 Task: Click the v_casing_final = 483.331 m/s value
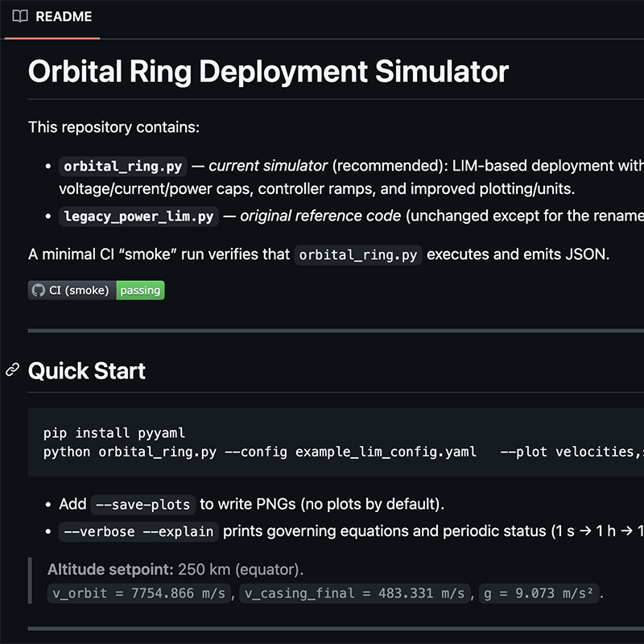coord(355,593)
